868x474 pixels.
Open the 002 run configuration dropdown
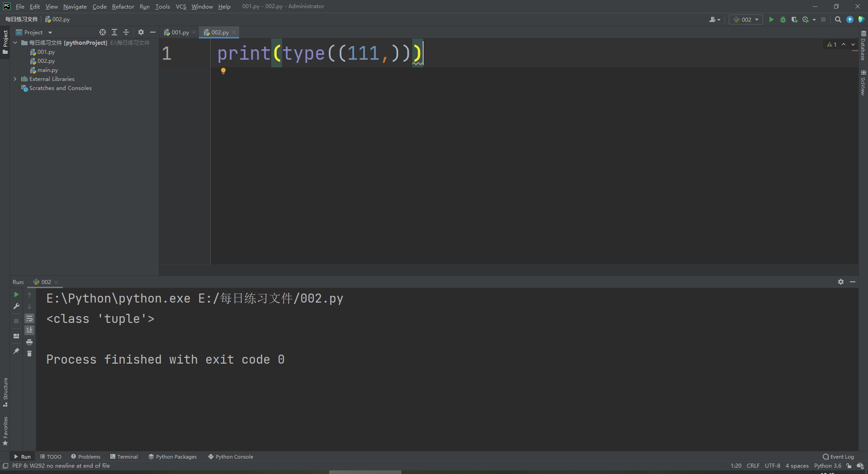746,19
